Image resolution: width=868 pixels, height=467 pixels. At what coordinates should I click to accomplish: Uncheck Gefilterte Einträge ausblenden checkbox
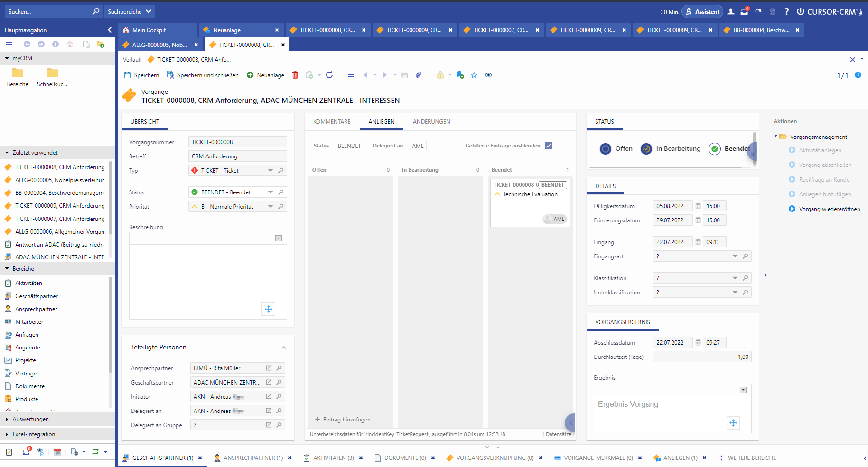(549, 146)
